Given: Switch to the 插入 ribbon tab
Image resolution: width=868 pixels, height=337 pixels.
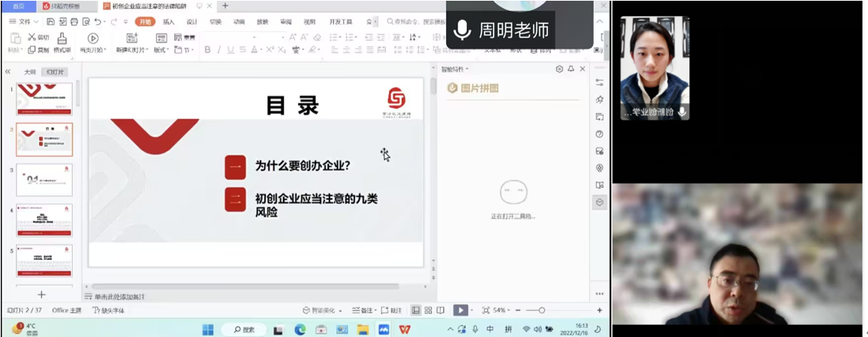Looking at the screenshot, I should click(168, 21).
